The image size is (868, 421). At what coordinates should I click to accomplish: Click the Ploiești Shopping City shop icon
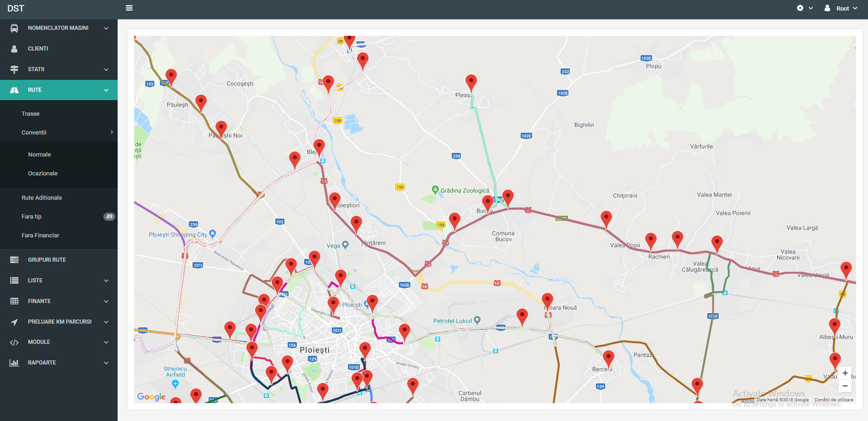pos(212,233)
